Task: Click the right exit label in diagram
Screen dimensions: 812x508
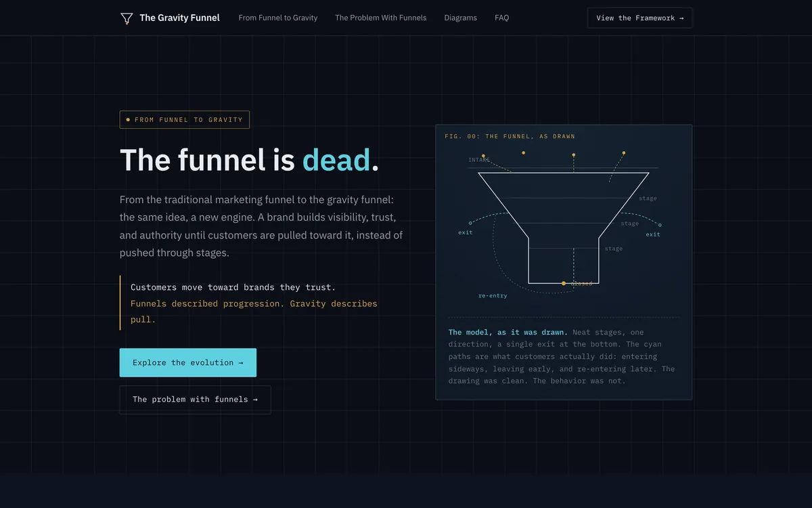Action: point(653,235)
